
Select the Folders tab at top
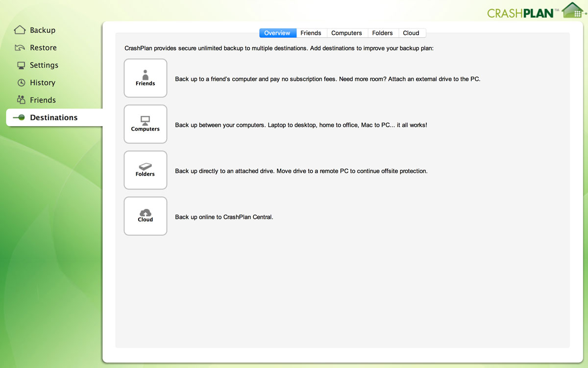click(382, 33)
